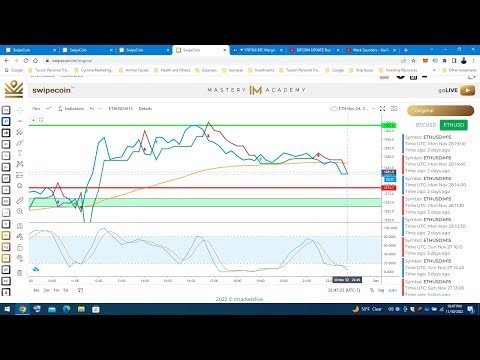Toggle lock all drawing tools

20,247
